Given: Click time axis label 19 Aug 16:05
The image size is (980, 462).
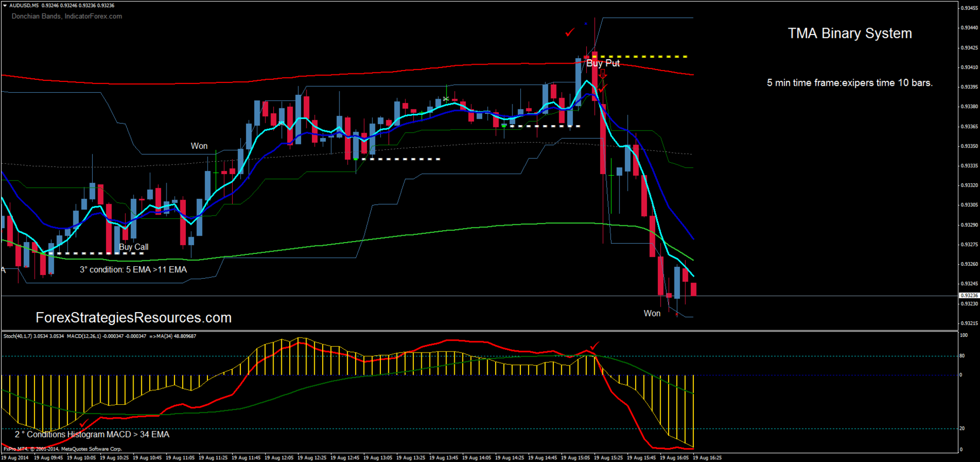Looking at the screenshot, I should click(674, 458).
